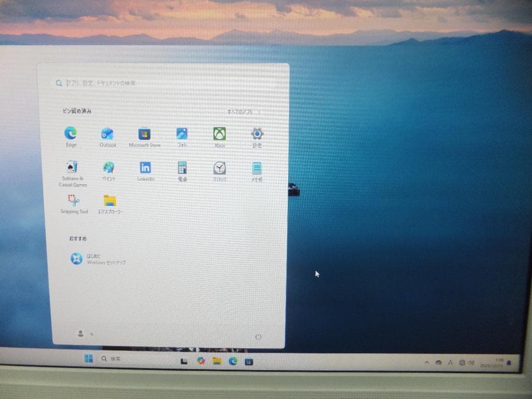Open メモ帳 (Notepad)
This screenshot has width=532, height=399.
[x=257, y=168]
